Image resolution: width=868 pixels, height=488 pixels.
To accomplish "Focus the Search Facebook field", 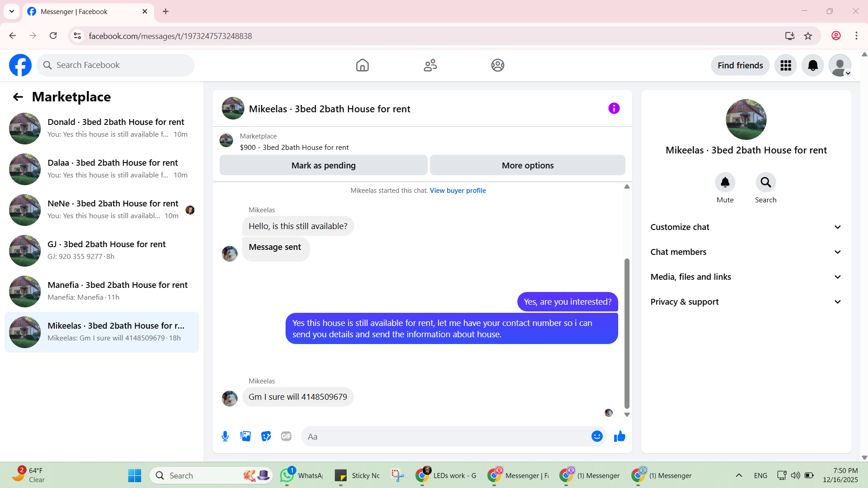I will click(x=115, y=65).
